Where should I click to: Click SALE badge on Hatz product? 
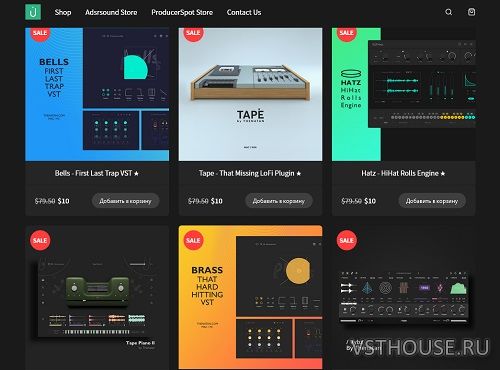point(347,33)
